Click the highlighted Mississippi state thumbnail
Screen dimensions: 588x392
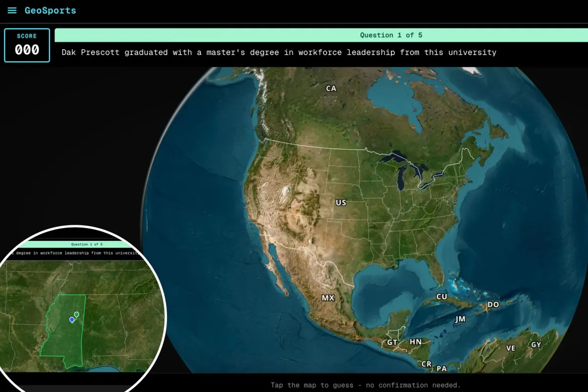pyautogui.click(x=63, y=330)
